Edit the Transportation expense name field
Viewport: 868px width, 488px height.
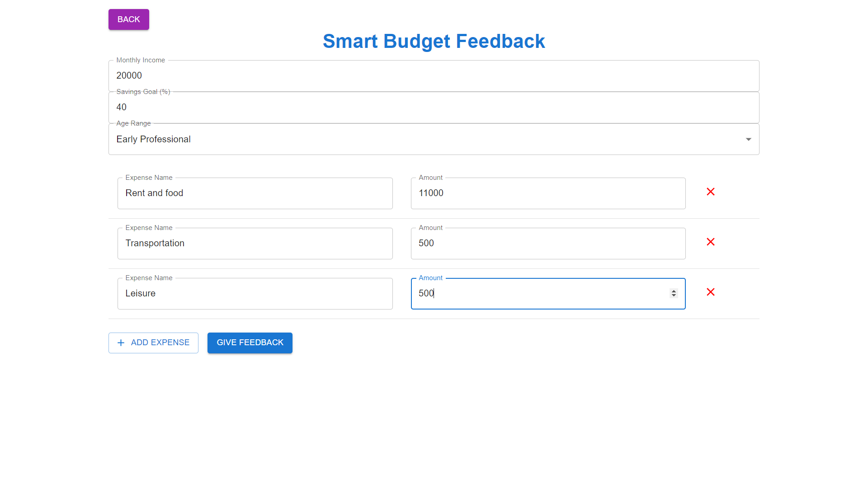pos(255,244)
